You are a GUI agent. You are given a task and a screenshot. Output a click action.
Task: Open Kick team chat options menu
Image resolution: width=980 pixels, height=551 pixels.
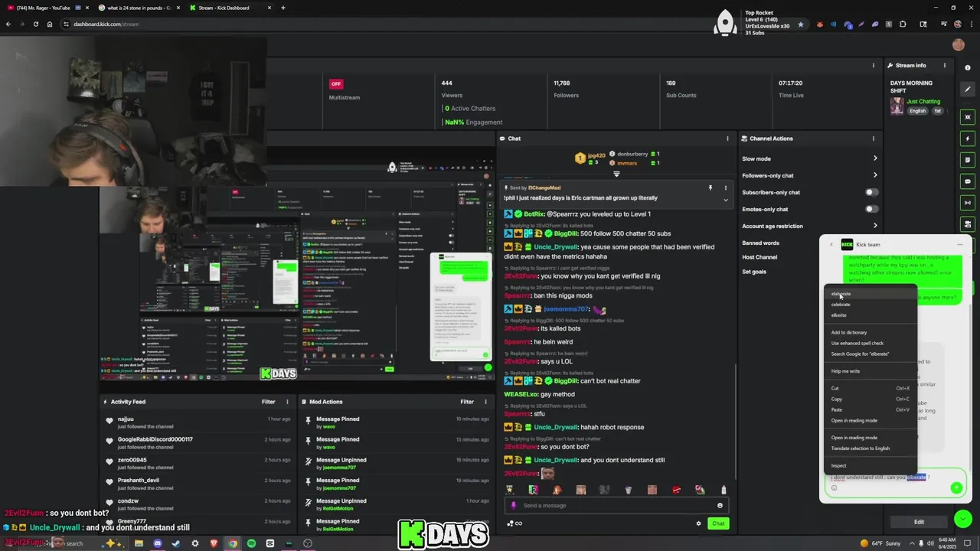click(x=959, y=245)
